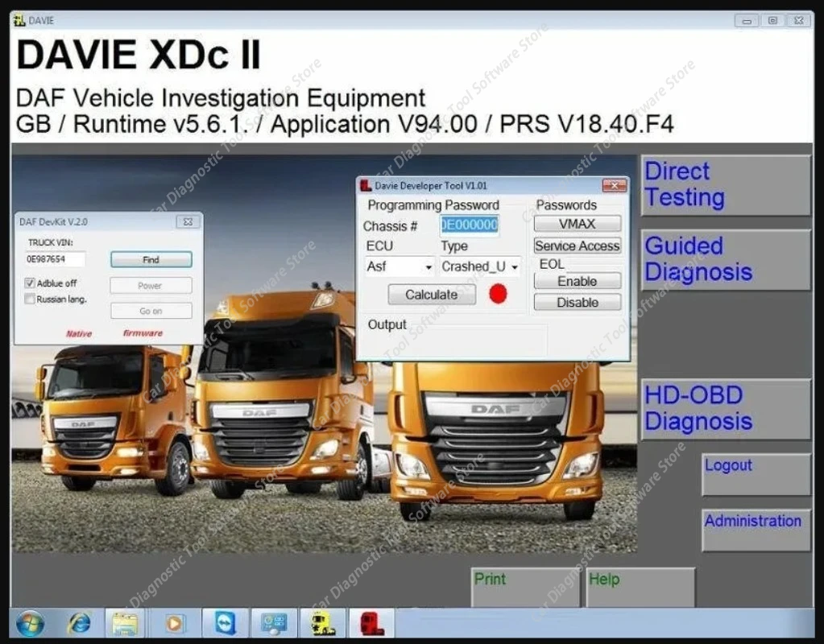Screen dimensions: 824x644
Task: Open the Administration section
Action: (756, 530)
